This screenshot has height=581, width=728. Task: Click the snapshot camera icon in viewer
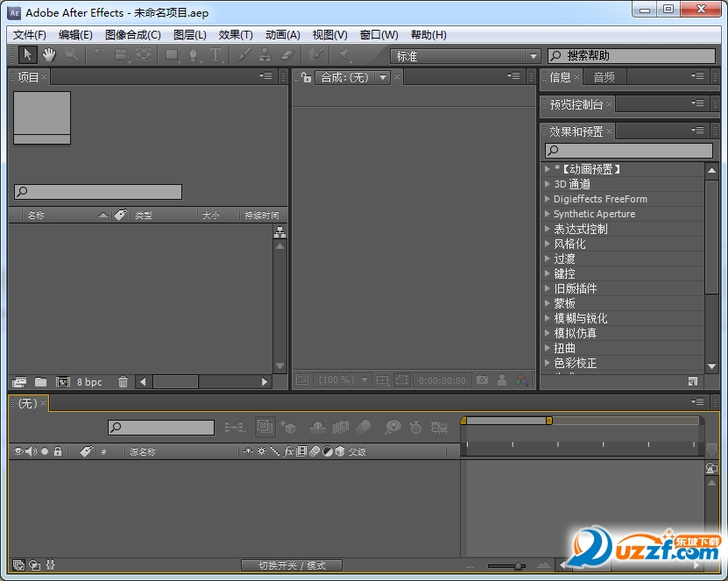tap(483, 380)
